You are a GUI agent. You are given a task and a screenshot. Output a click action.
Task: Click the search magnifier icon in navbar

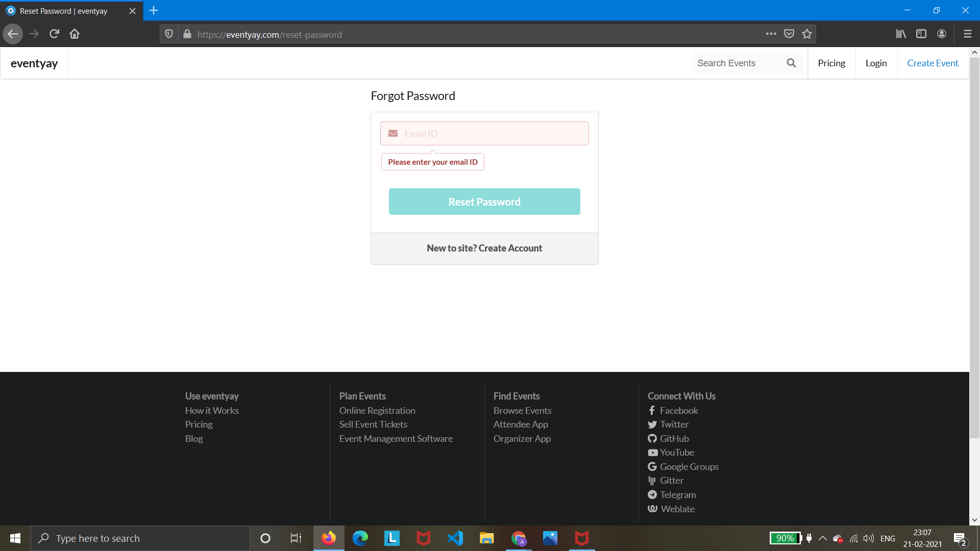[791, 63]
